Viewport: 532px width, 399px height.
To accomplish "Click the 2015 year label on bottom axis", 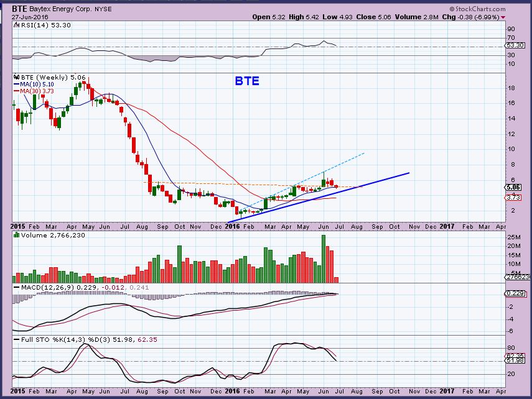I will (17, 391).
